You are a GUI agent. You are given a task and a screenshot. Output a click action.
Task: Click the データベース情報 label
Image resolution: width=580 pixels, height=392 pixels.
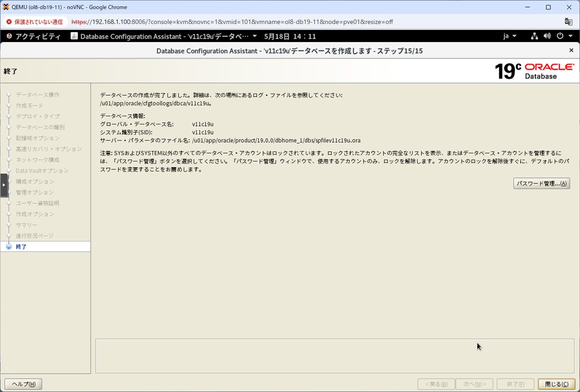[123, 116]
